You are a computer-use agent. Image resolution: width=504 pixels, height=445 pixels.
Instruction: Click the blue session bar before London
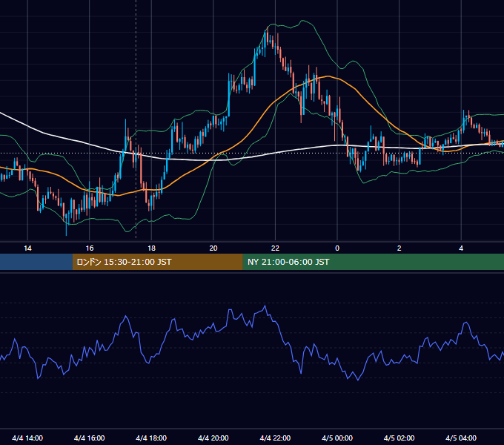tap(36, 262)
